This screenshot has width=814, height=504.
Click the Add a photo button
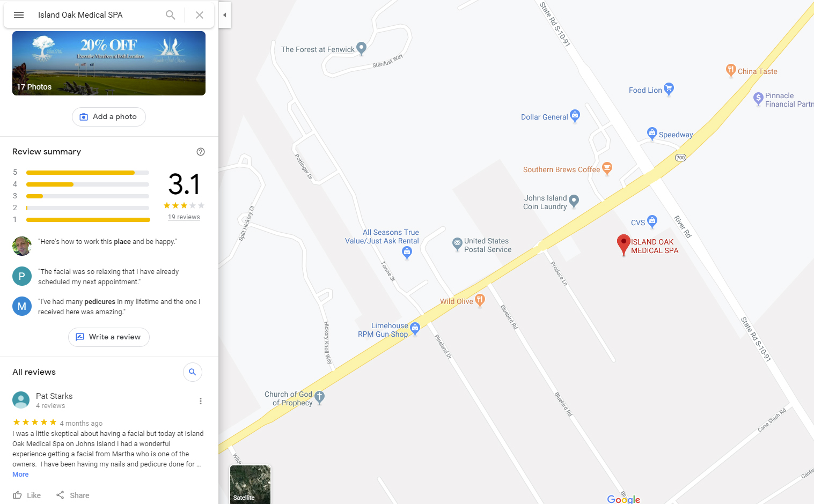[109, 117]
